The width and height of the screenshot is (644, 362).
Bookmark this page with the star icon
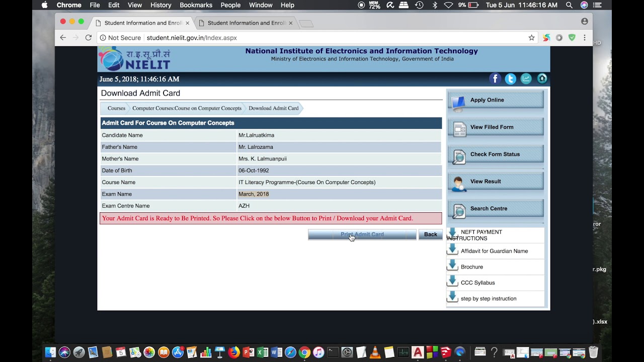pyautogui.click(x=531, y=38)
